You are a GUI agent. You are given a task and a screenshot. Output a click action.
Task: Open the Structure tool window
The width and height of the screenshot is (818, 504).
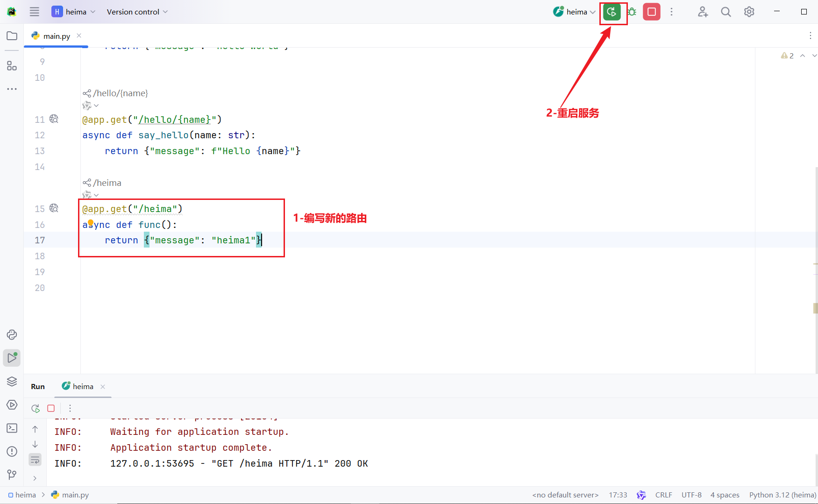(x=12, y=66)
